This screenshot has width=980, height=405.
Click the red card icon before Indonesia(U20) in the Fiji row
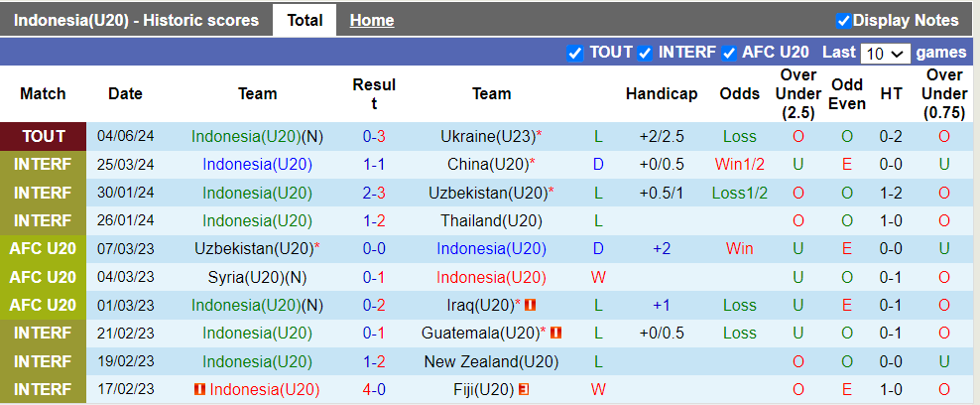[x=199, y=389]
